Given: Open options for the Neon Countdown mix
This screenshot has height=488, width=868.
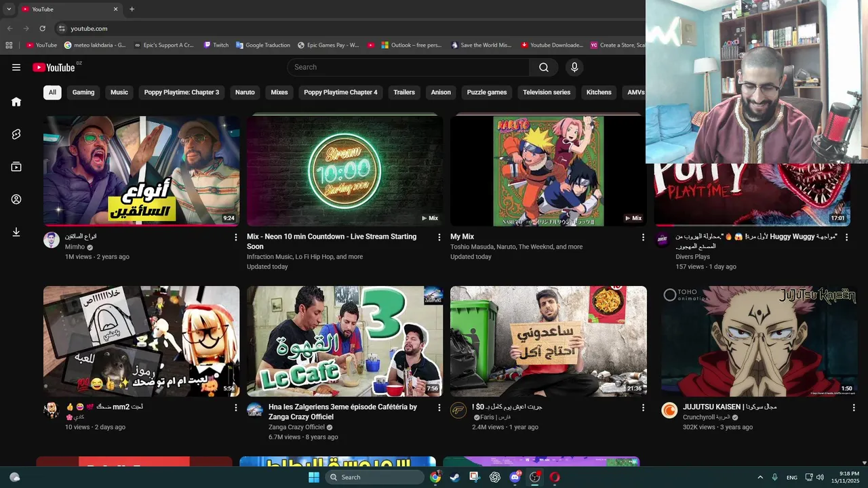Looking at the screenshot, I should click(439, 237).
